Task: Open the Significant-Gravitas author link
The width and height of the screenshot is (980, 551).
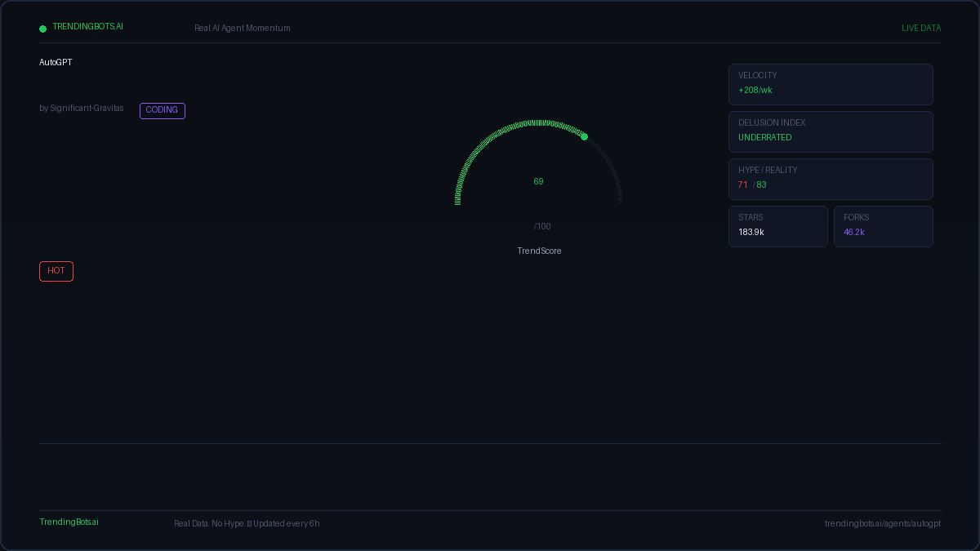Action: pos(87,108)
